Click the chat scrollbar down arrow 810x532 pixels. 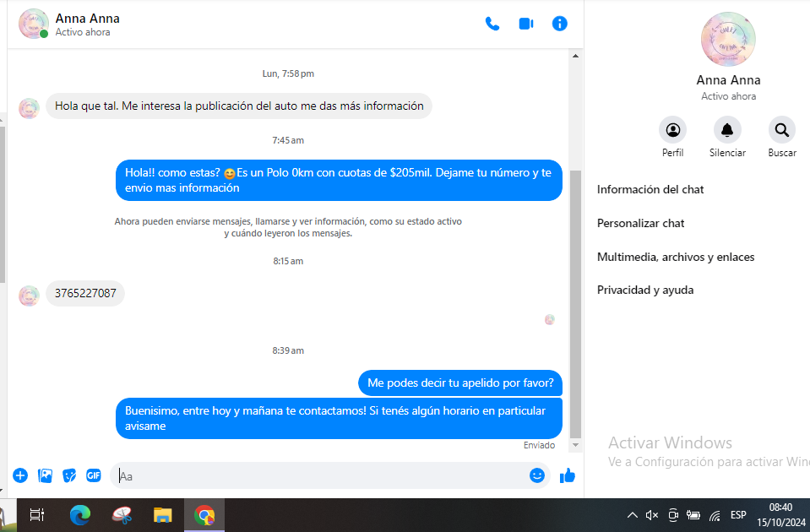click(x=576, y=445)
